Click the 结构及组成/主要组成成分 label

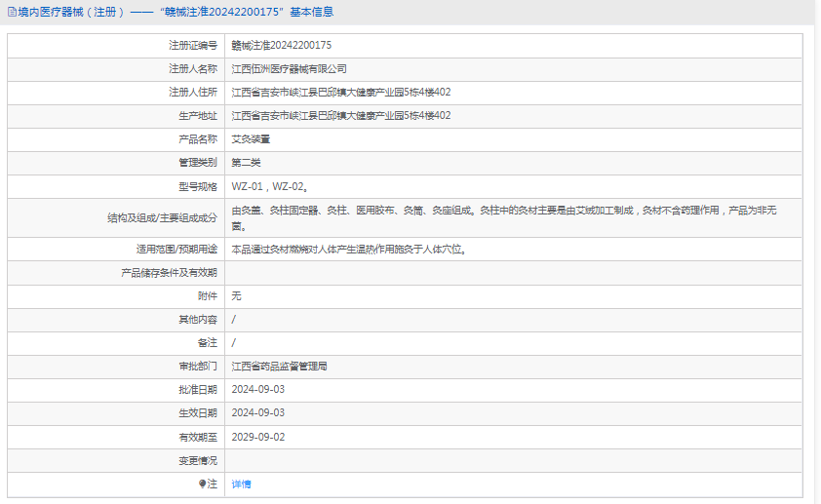[x=162, y=218]
